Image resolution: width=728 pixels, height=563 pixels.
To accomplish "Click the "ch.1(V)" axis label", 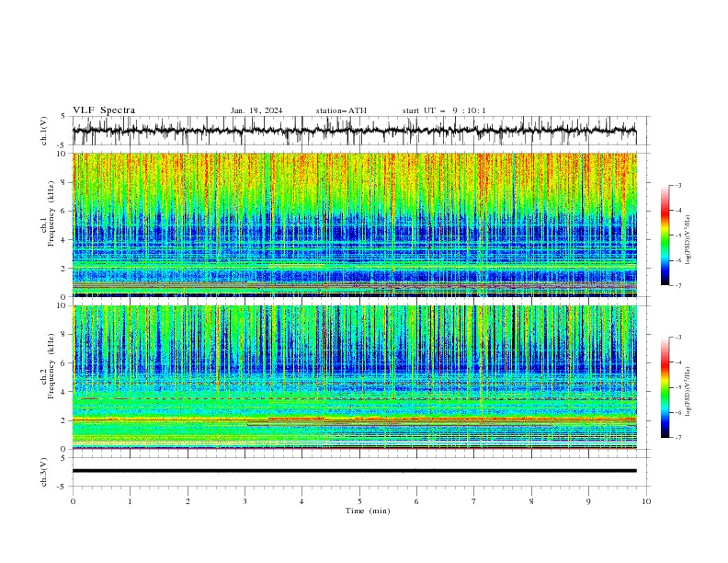I will (44, 131).
